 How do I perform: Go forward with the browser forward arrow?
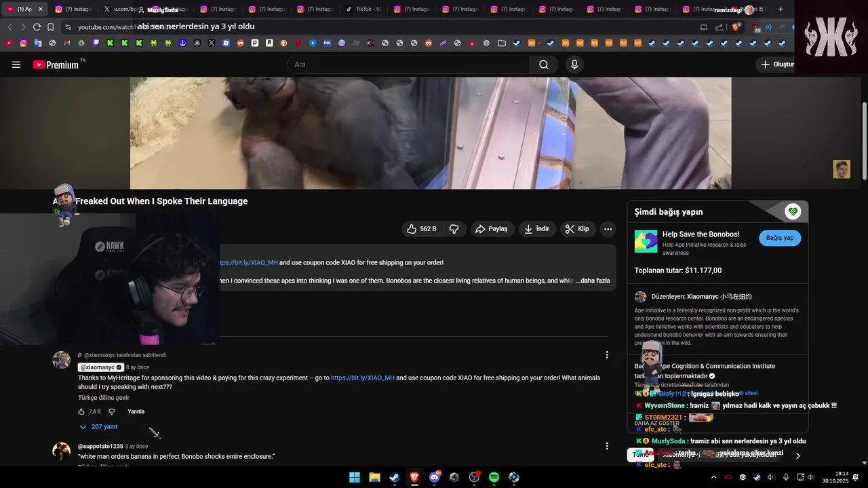pyautogui.click(x=23, y=27)
